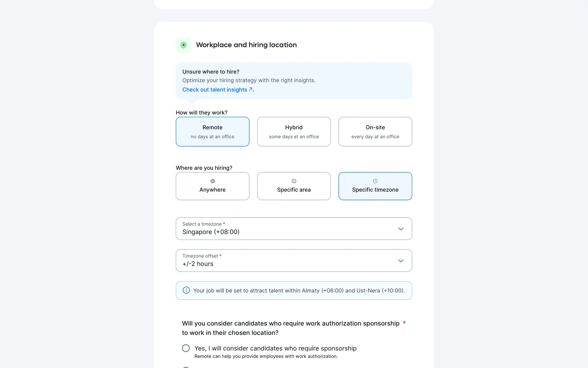
Task: Pick the On-site work option
Action: (375, 132)
